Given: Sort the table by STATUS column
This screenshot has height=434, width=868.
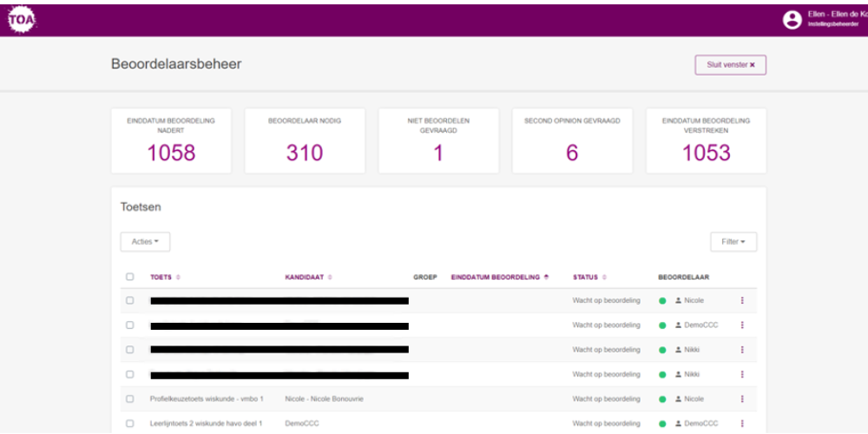Looking at the screenshot, I should tap(585, 278).
